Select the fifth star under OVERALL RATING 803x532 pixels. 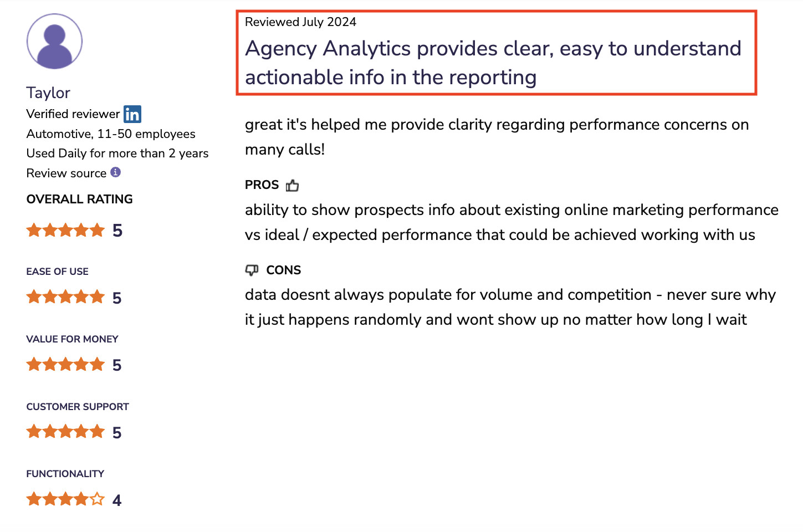96,229
